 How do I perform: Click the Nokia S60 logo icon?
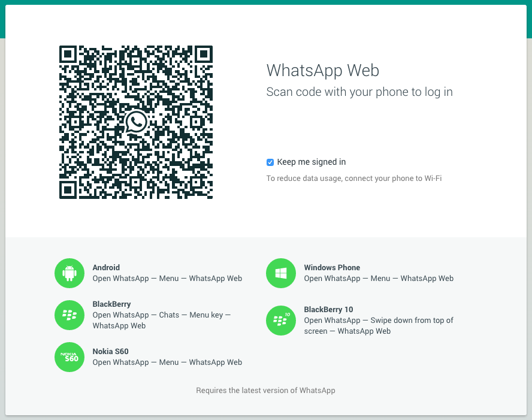[69, 357]
